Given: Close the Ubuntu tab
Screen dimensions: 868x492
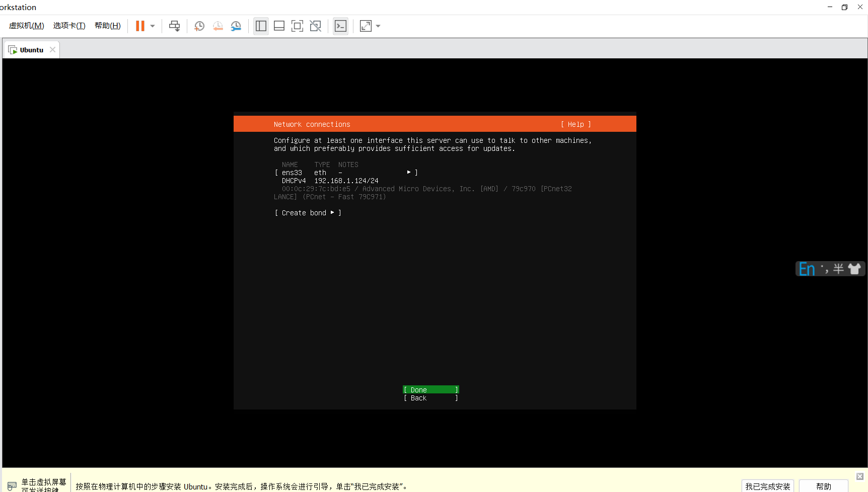Looking at the screenshot, I should point(52,50).
